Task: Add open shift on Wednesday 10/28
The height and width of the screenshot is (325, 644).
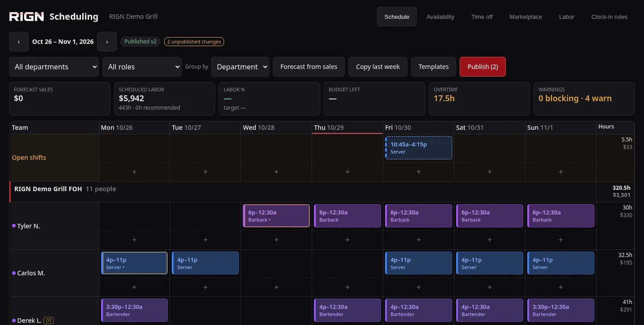Action: 276,172
